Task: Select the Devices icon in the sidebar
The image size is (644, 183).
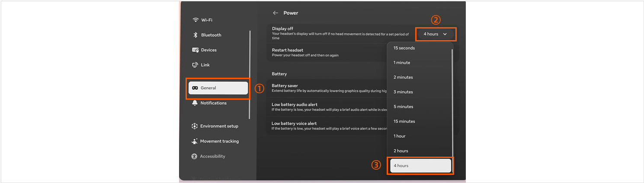Action: [x=195, y=50]
